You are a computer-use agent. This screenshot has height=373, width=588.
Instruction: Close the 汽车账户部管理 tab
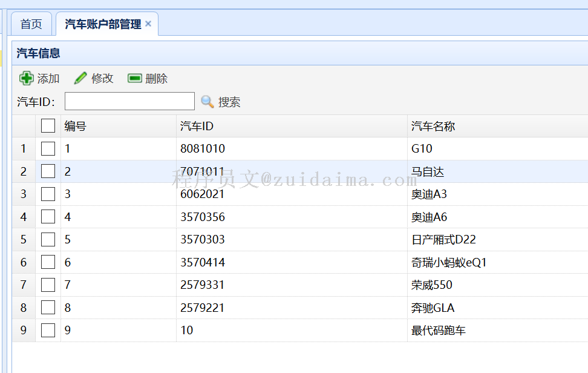coord(148,24)
